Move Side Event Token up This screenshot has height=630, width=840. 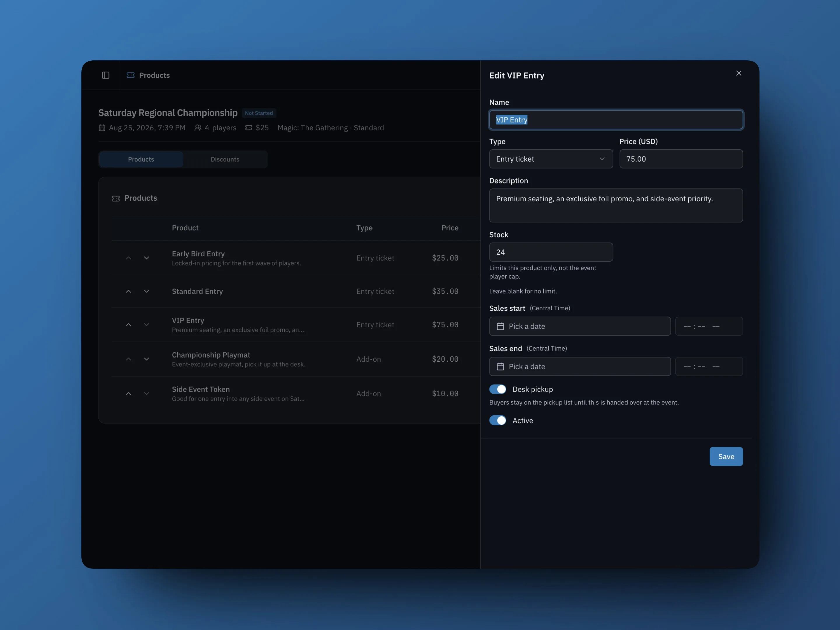128,393
